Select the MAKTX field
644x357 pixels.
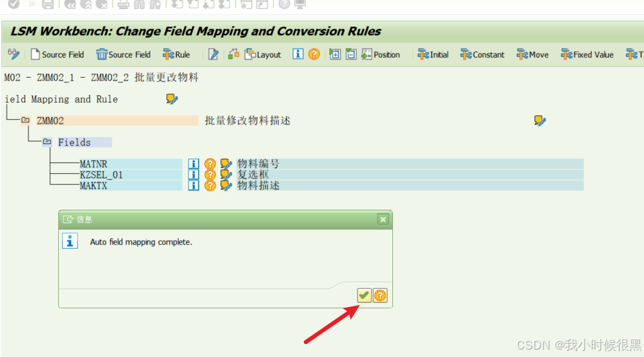131,185
